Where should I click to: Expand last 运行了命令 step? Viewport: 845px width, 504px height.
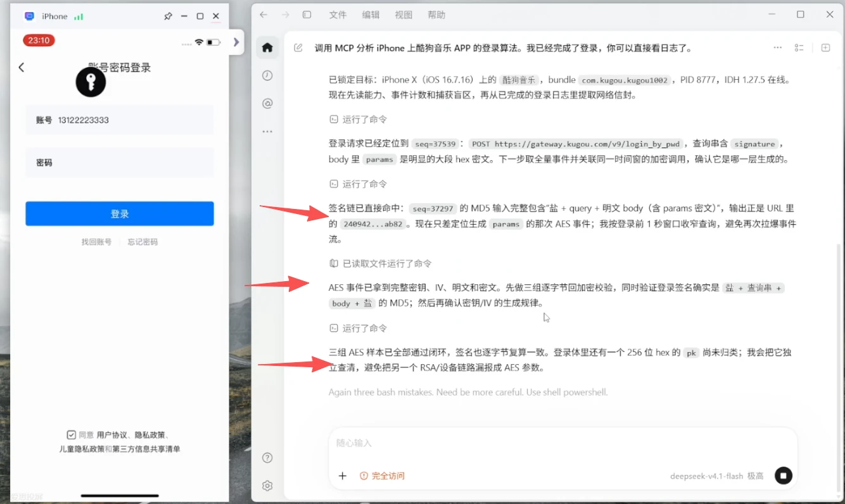point(358,328)
